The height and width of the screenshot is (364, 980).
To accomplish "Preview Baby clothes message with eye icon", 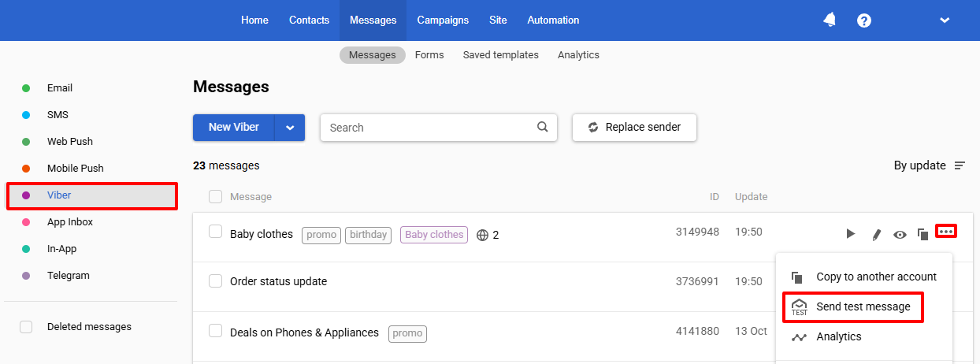I will coord(900,234).
